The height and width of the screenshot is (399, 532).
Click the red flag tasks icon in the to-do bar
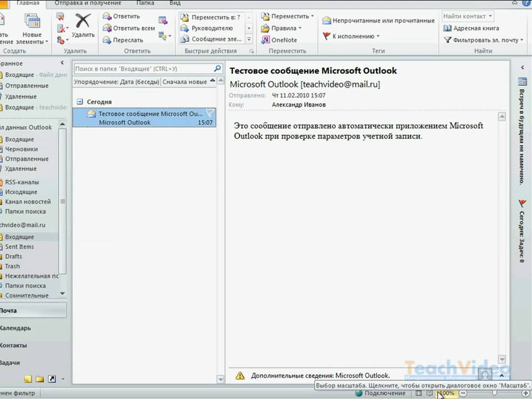point(523,203)
